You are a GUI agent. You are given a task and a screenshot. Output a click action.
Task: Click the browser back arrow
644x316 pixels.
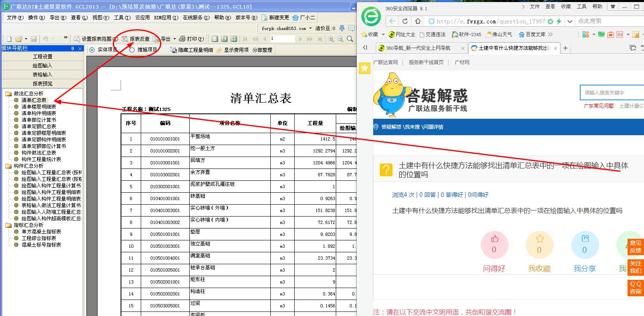(392, 21)
